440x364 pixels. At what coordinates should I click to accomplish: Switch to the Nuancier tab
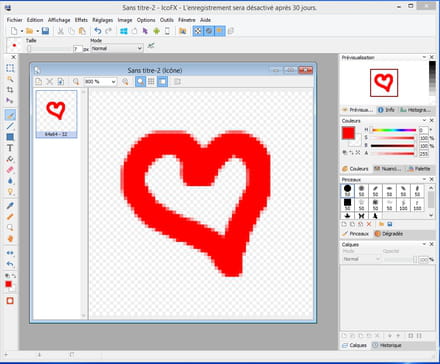coord(388,169)
